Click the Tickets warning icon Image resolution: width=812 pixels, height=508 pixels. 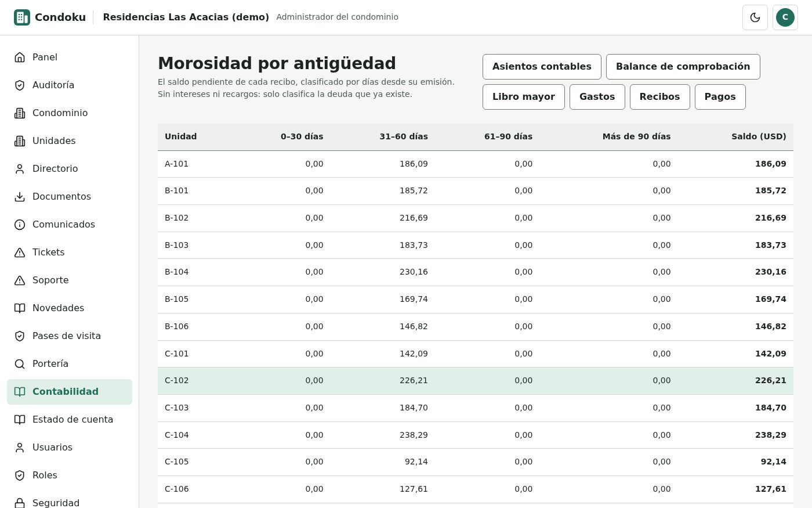[20, 252]
